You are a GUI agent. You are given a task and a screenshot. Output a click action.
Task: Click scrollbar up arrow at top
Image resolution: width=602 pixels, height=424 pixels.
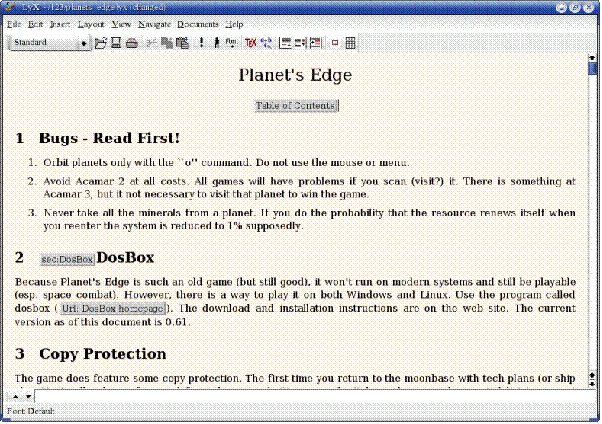pos(592,58)
